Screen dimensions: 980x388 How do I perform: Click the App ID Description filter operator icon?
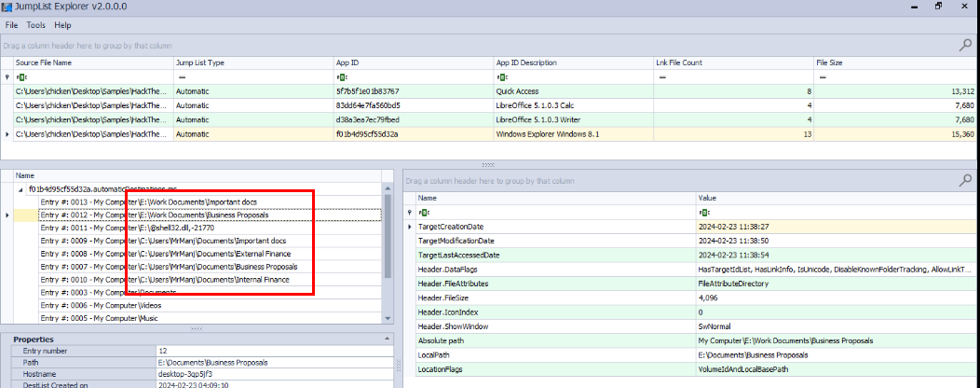pyautogui.click(x=501, y=77)
